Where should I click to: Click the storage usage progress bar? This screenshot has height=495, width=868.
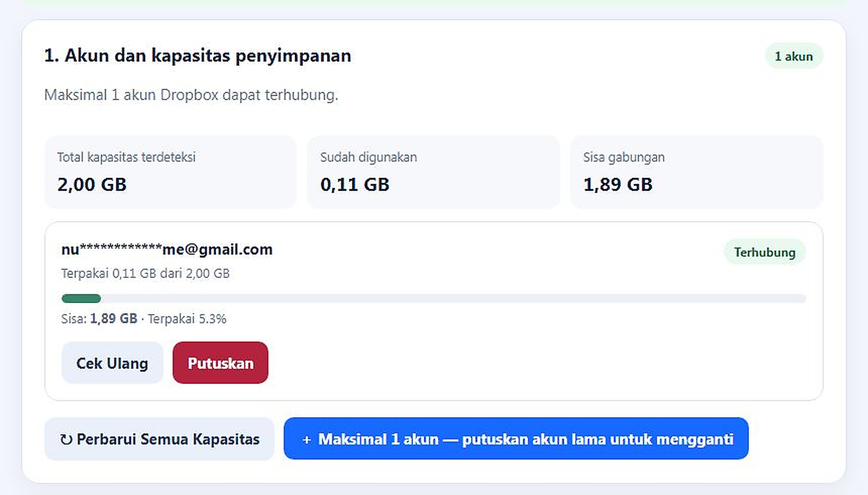[433, 299]
